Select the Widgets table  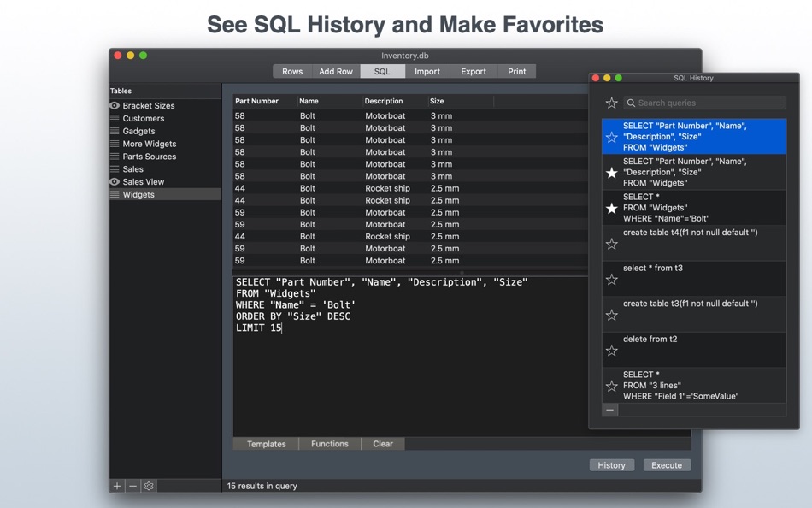point(165,194)
